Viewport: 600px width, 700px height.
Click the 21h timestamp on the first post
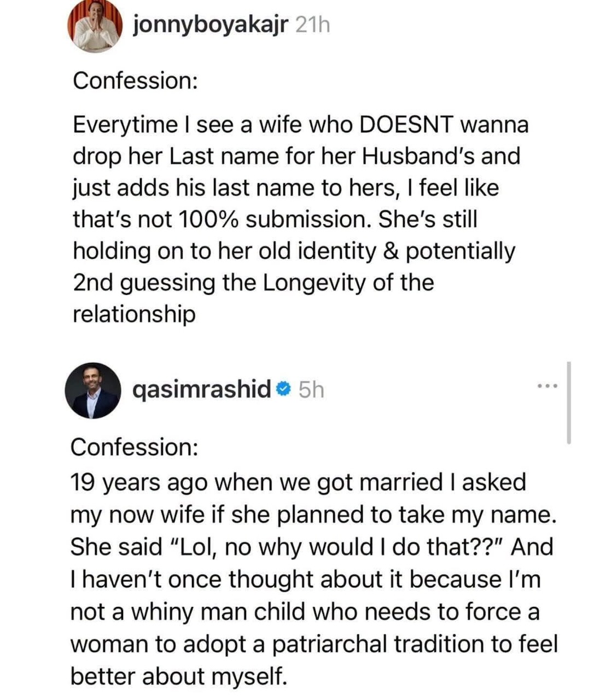[312, 25]
